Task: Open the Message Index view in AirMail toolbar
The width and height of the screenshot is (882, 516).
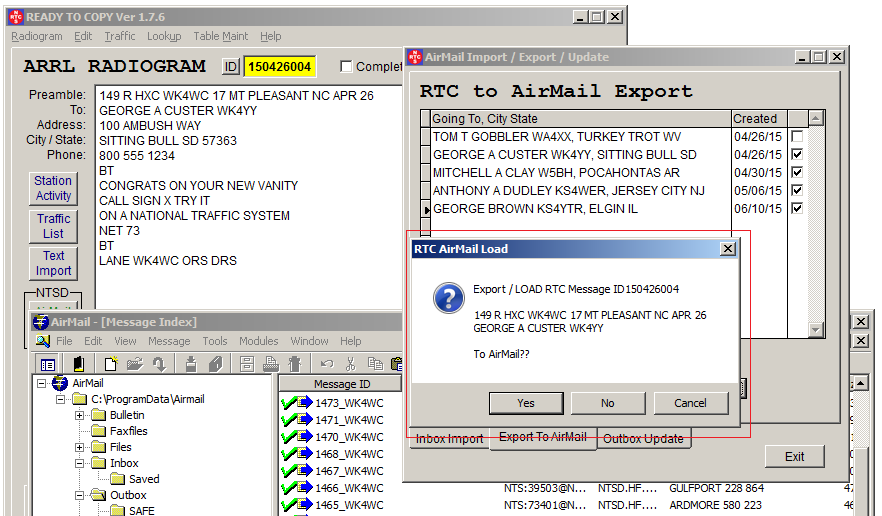Action: [x=48, y=364]
